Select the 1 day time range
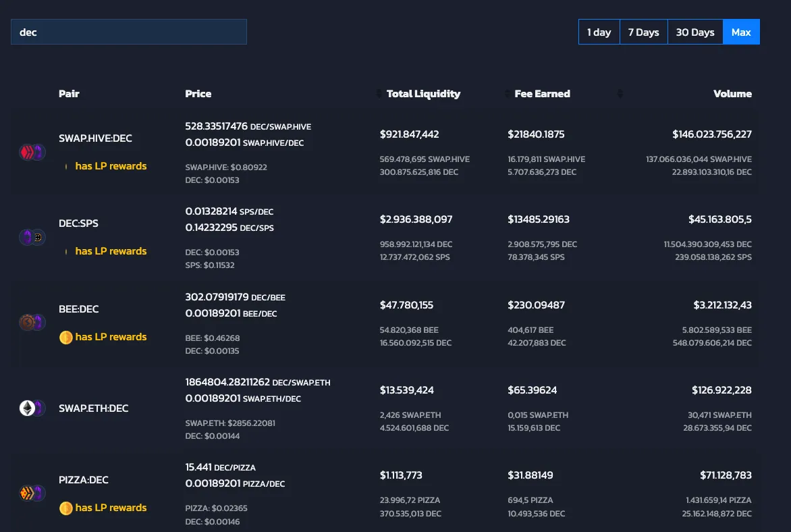The height and width of the screenshot is (532, 791). point(599,32)
